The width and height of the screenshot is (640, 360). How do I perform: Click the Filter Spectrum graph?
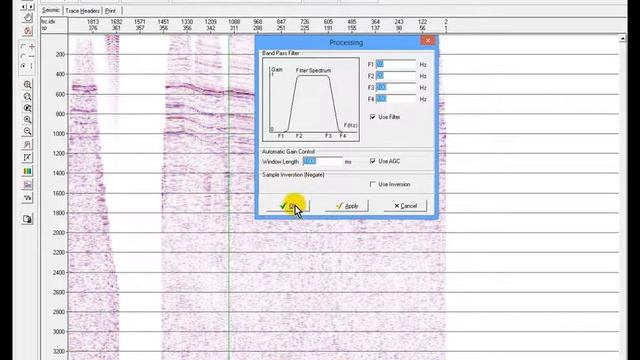pyautogui.click(x=311, y=100)
